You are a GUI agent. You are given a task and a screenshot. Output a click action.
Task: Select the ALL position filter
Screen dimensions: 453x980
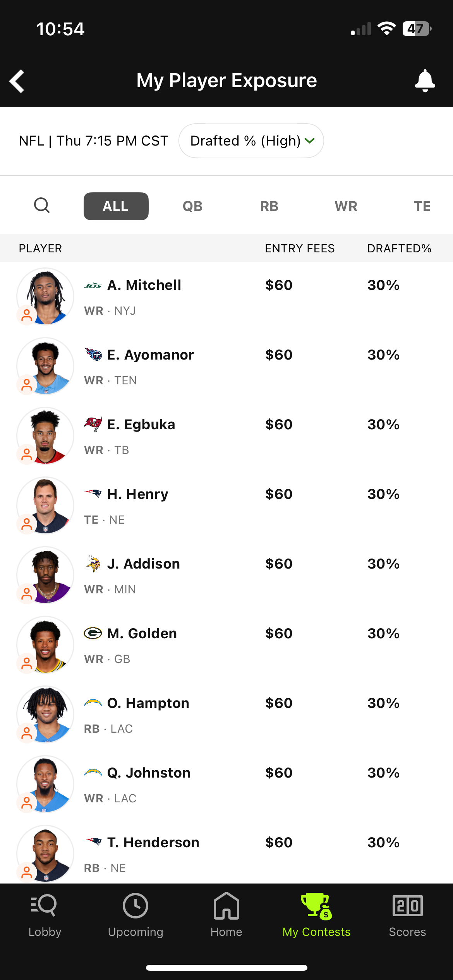tap(116, 206)
